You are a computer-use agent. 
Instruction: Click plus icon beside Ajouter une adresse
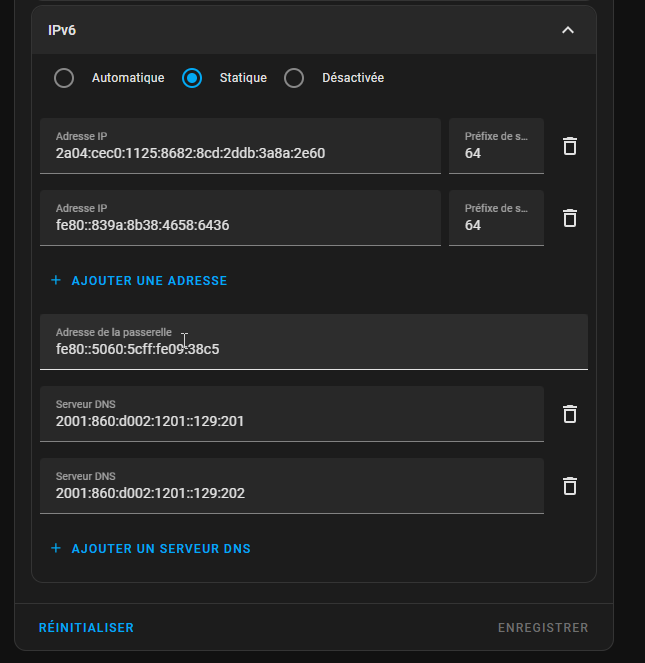56,280
